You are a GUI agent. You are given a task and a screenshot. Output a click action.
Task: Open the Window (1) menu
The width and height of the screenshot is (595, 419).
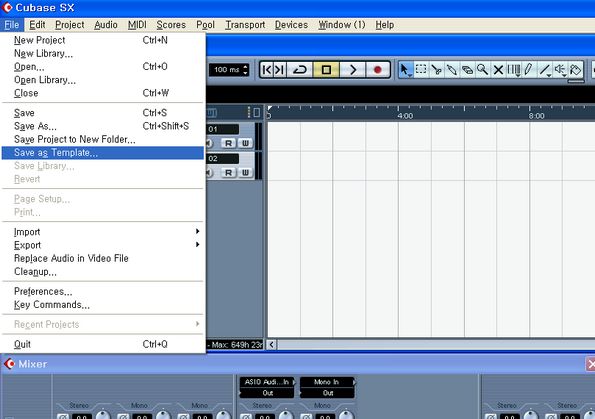(x=342, y=25)
